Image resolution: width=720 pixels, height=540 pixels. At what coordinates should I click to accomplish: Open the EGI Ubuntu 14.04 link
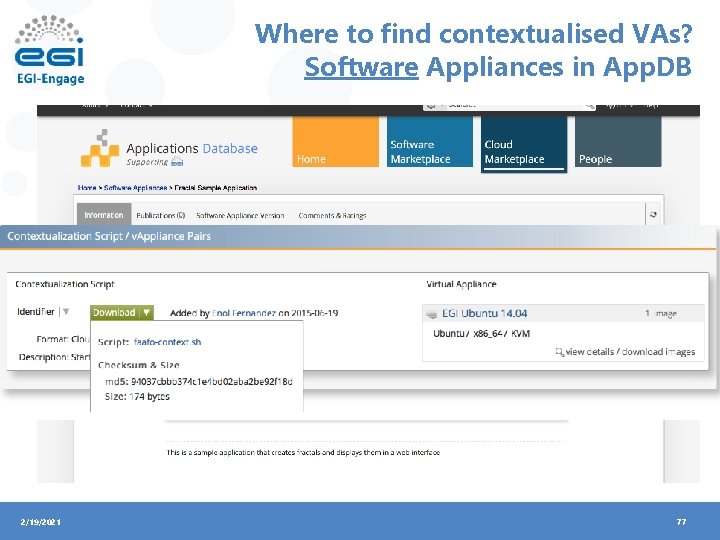coord(484,313)
